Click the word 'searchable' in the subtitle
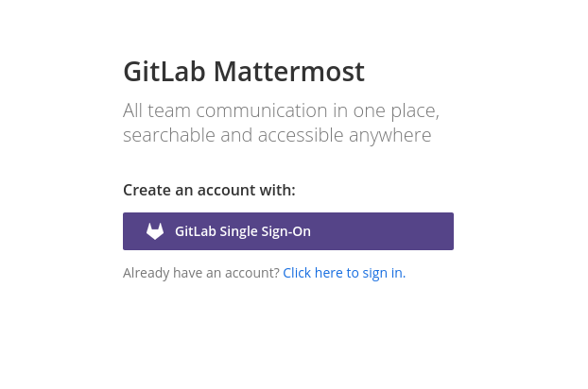This screenshot has height=389, width=588. point(169,135)
